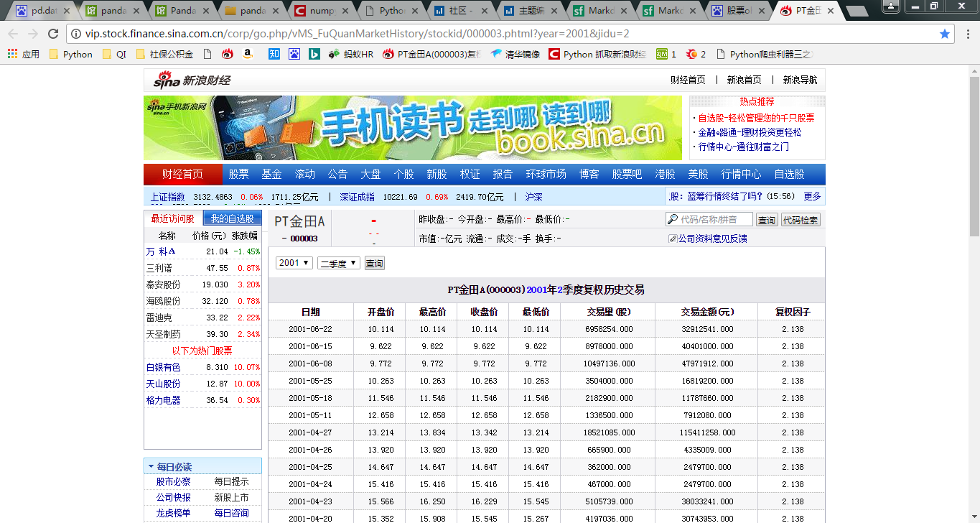Screen dimensions: 980x523
Task: Click the 代码检索 button
Action: pyautogui.click(x=801, y=220)
